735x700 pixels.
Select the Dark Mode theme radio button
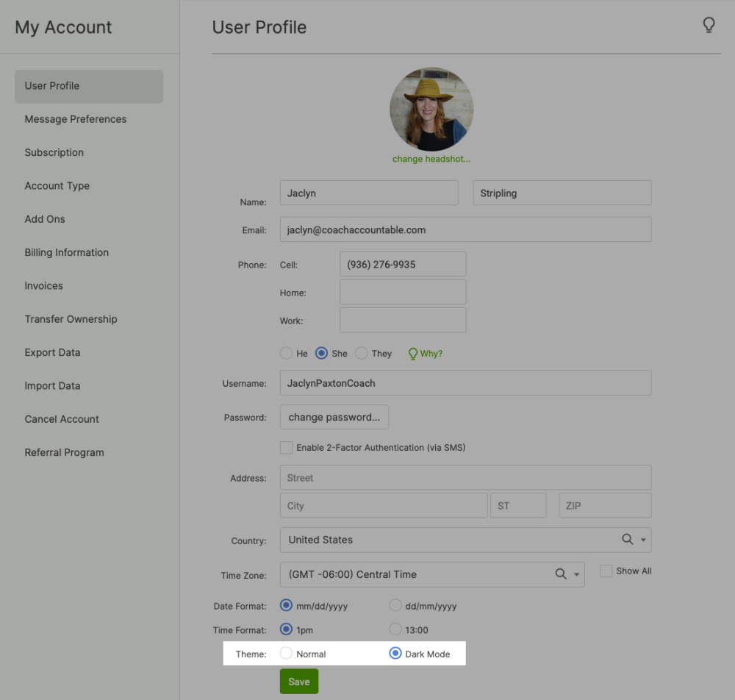[x=395, y=653]
